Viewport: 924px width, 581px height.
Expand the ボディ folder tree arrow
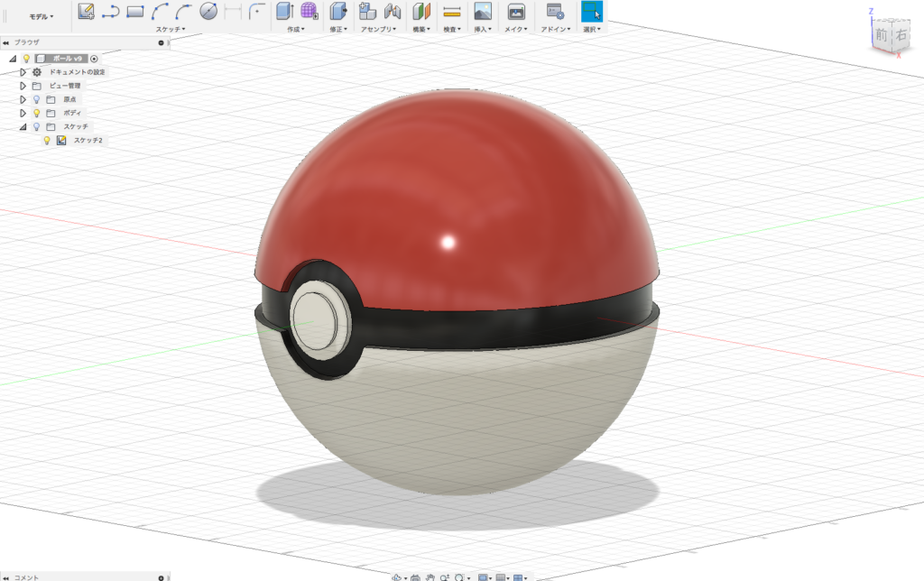[x=23, y=113]
